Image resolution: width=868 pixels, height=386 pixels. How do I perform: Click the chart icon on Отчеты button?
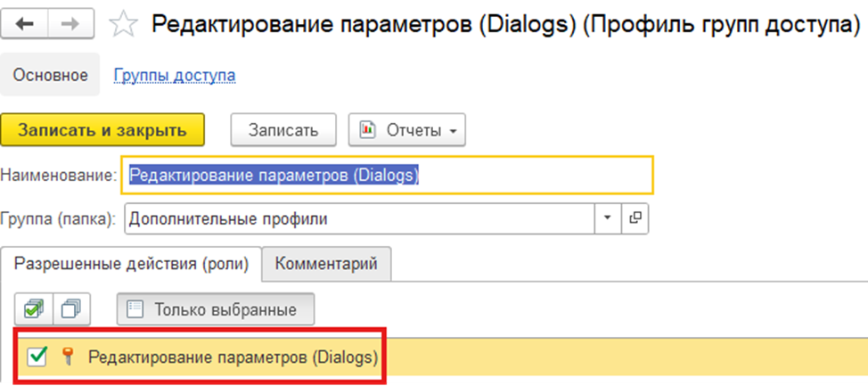(x=367, y=130)
